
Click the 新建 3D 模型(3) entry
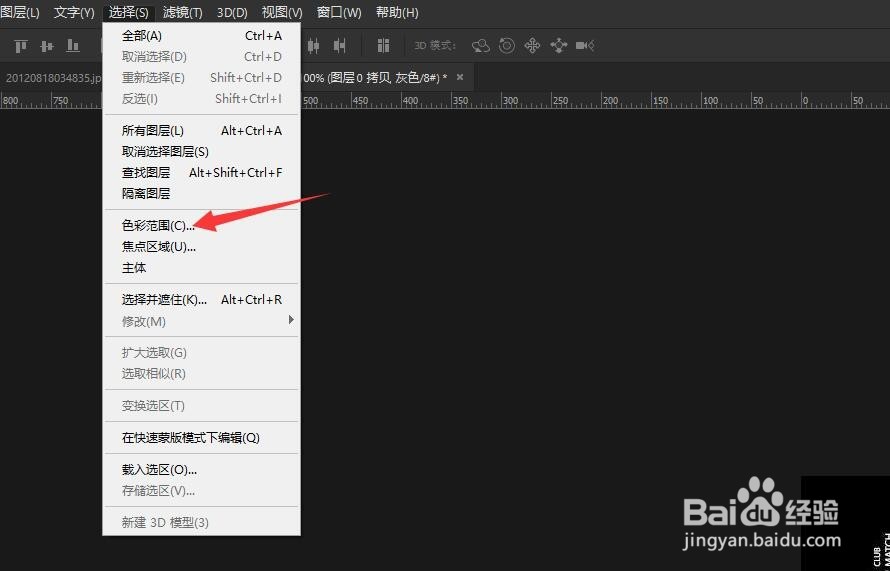[x=201, y=522]
